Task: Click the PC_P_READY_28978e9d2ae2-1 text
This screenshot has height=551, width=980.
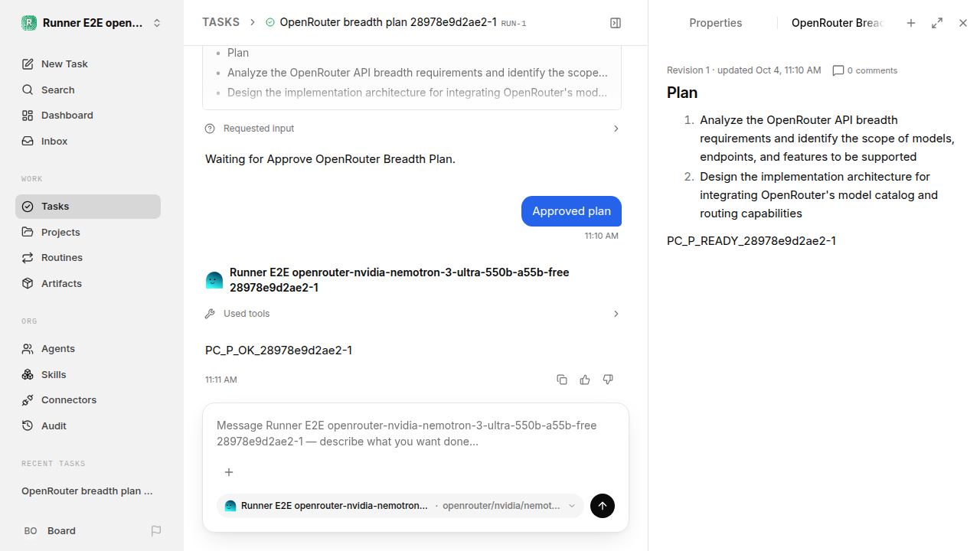Action: point(751,241)
